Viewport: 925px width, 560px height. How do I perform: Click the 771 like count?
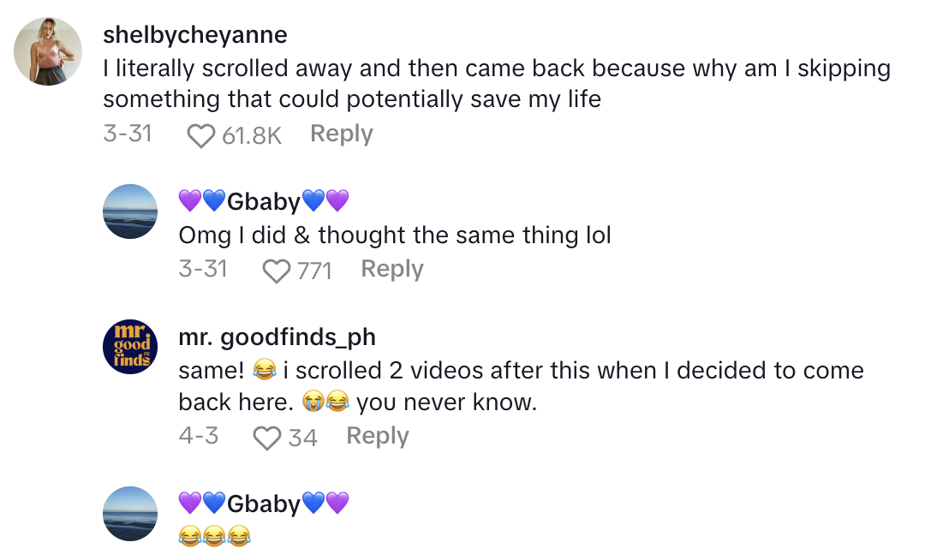[314, 271]
